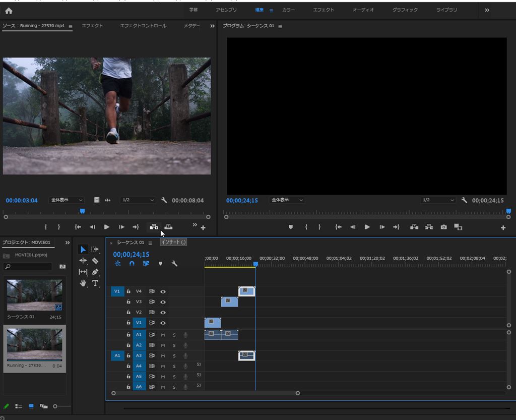Toggle lock on track V2
This screenshot has width=516, height=420.
click(128, 312)
